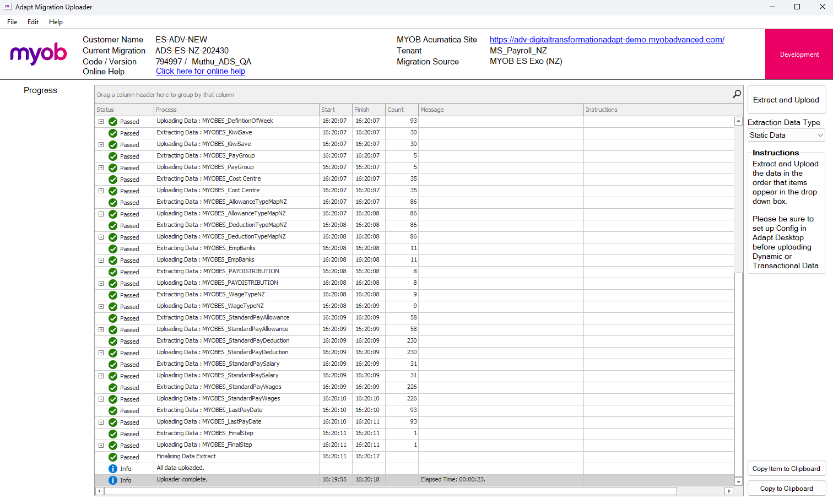Expand the Extracting MYOBES_EmpBanks row
Viewport: 833px width, 504px height.
coord(101,248)
